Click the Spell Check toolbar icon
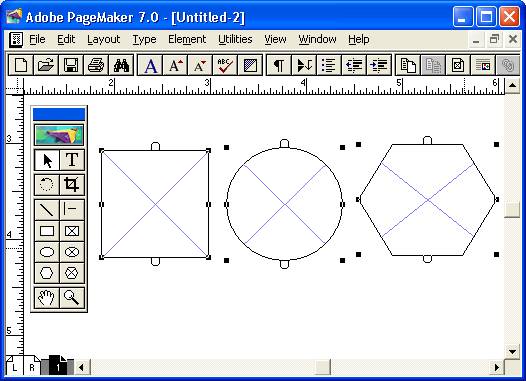The image size is (526, 381). click(x=225, y=65)
